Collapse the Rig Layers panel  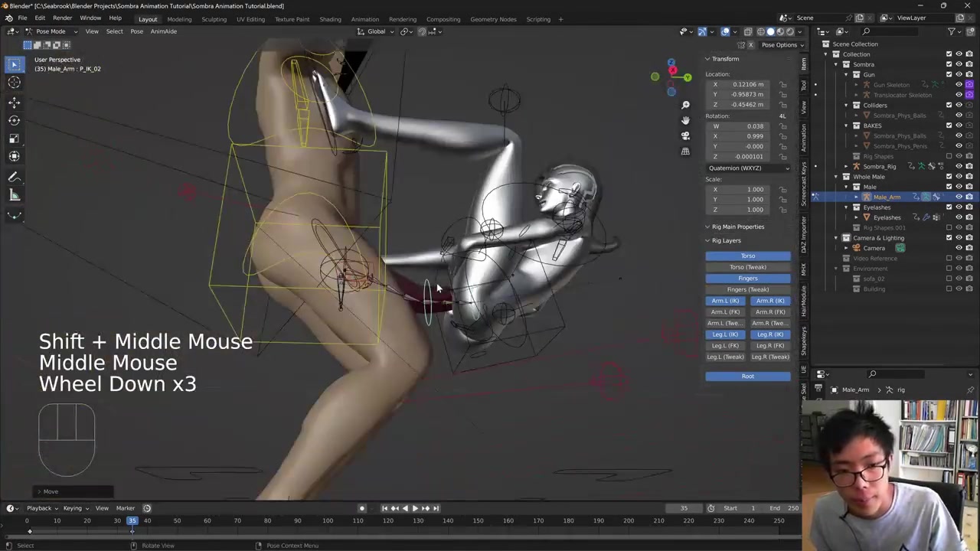pyautogui.click(x=726, y=240)
